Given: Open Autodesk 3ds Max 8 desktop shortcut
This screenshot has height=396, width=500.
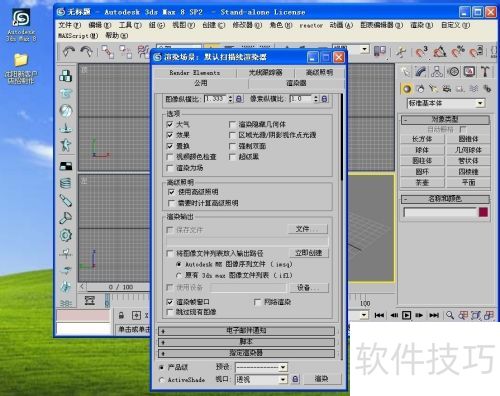Looking at the screenshot, I should click(x=21, y=25).
